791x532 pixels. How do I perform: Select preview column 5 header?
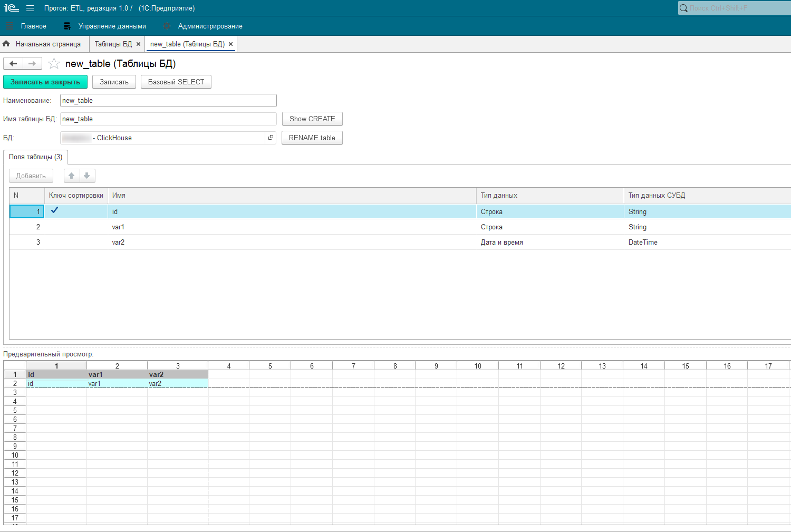pyautogui.click(x=270, y=366)
